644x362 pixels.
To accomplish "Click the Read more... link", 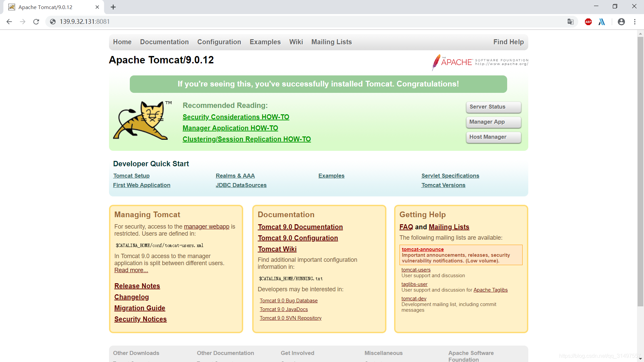I will (131, 270).
